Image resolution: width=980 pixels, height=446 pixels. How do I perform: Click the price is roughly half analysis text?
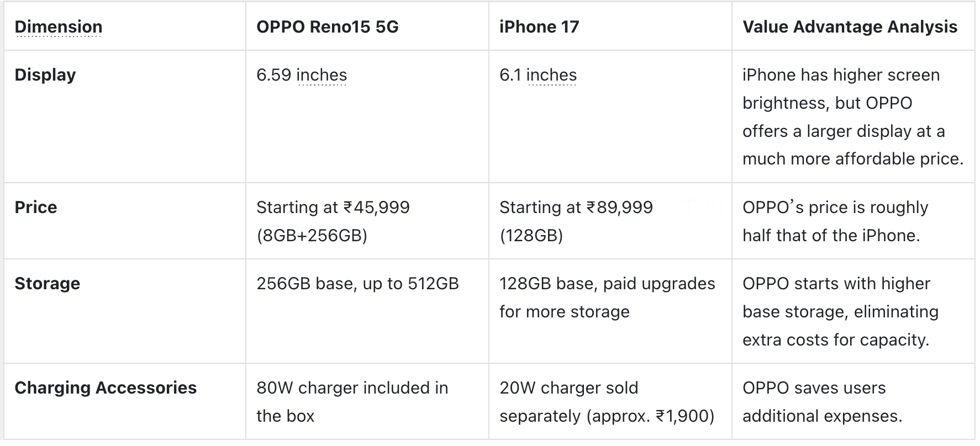pos(835,221)
